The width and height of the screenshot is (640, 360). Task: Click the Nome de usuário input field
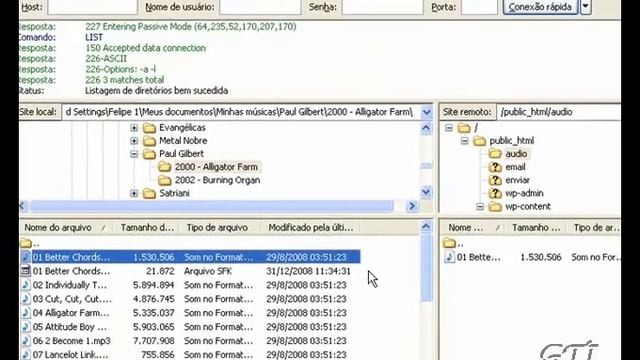[260, 7]
